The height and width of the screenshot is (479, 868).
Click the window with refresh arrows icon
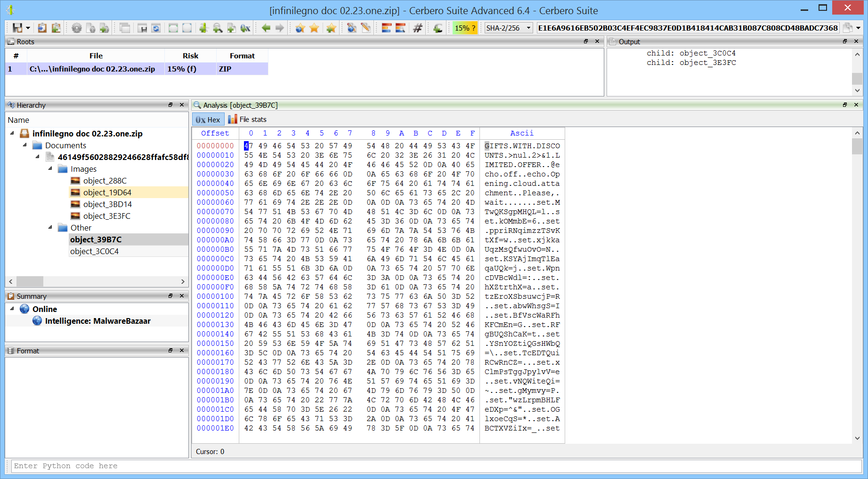click(156, 28)
